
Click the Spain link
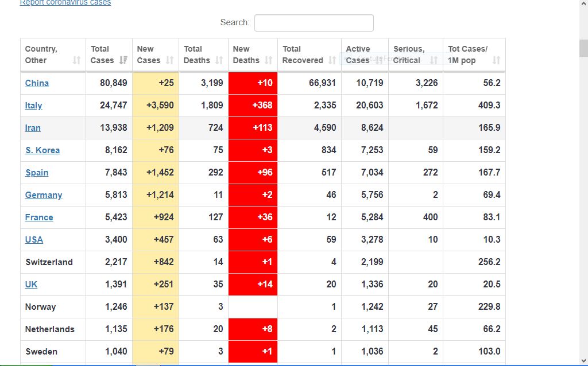tap(37, 173)
